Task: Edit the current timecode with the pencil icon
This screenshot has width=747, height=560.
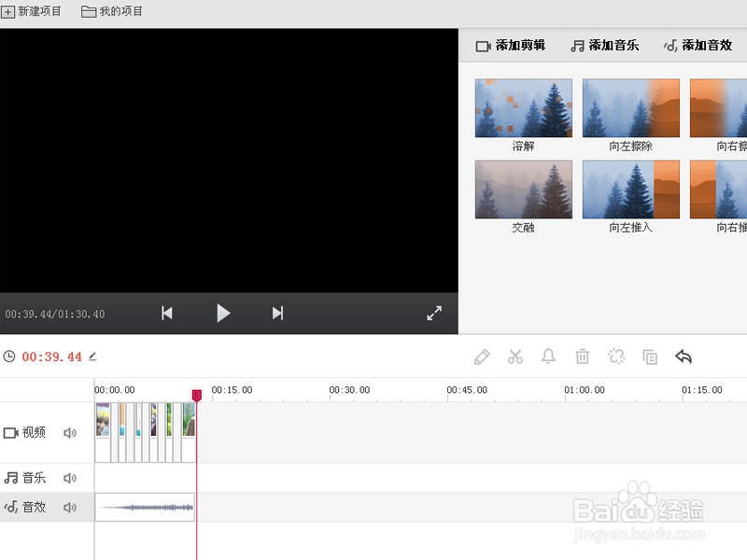Action: point(92,357)
